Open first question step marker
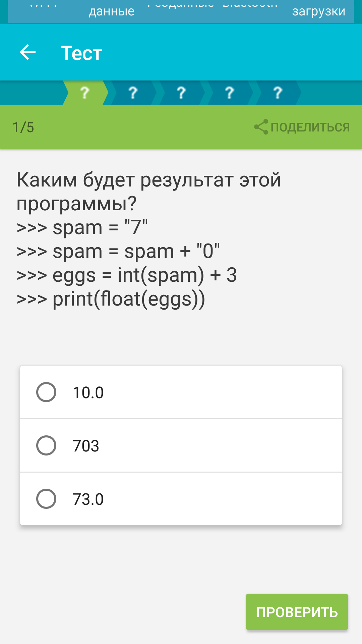This screenshot has height=644, width=362. pyautogui.click(x=85, y=93)
